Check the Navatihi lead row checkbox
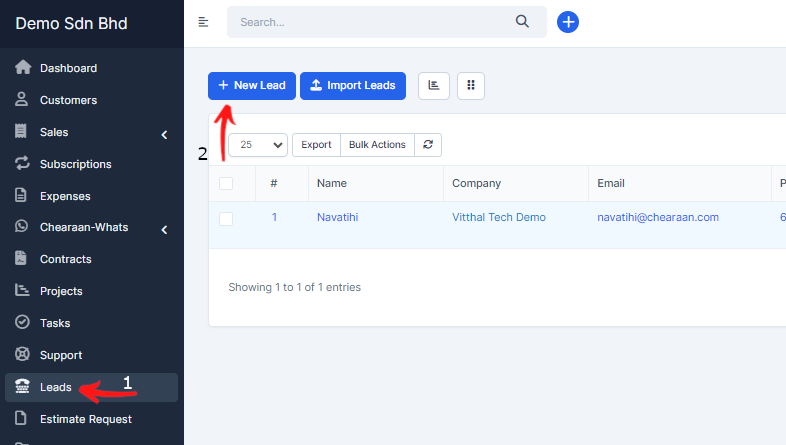Viewport: 786px width, 445px height. (x=226, y=218)
